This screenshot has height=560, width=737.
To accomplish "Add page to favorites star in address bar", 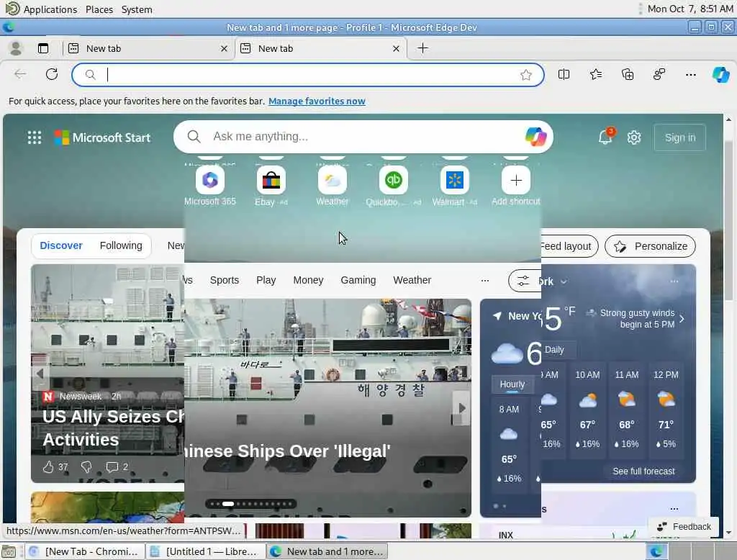I will click(526, 75).
